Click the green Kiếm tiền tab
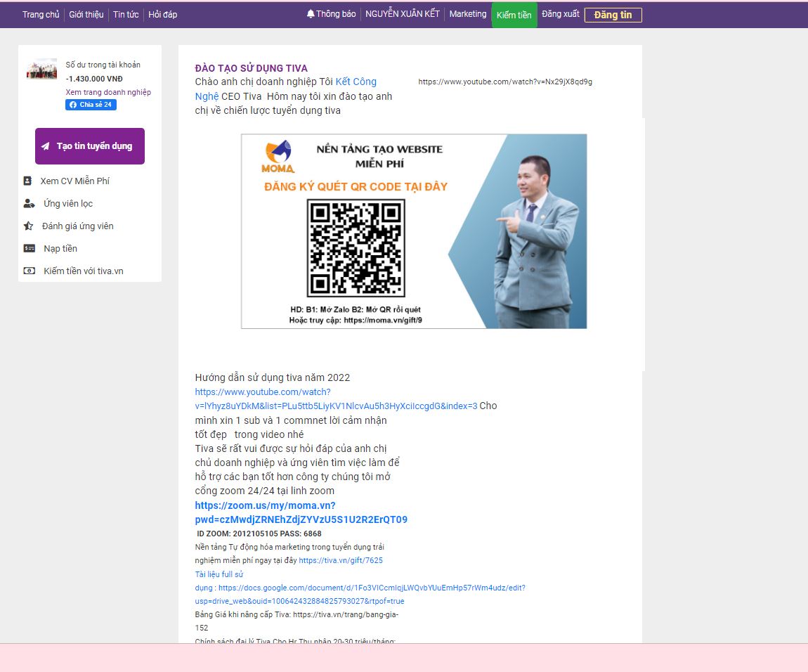The height and width of the screenshot is (672, 808). point(514,15)
